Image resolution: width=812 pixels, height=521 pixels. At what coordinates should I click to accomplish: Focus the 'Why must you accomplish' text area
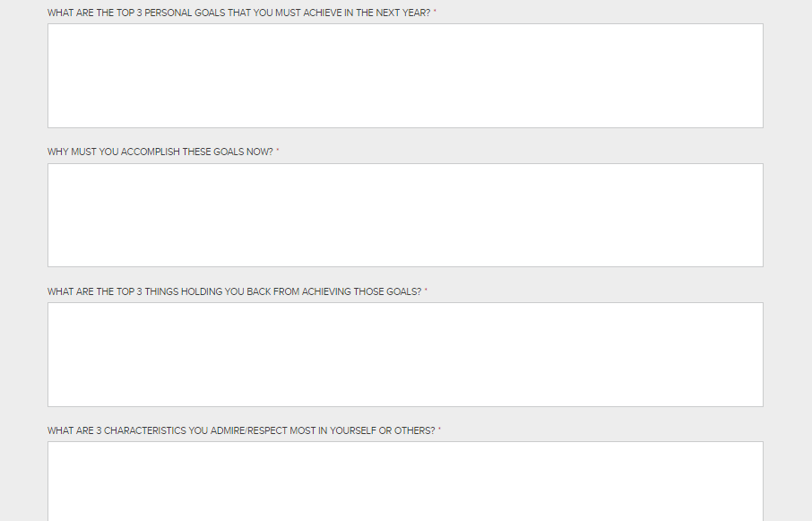pos(405,215)
